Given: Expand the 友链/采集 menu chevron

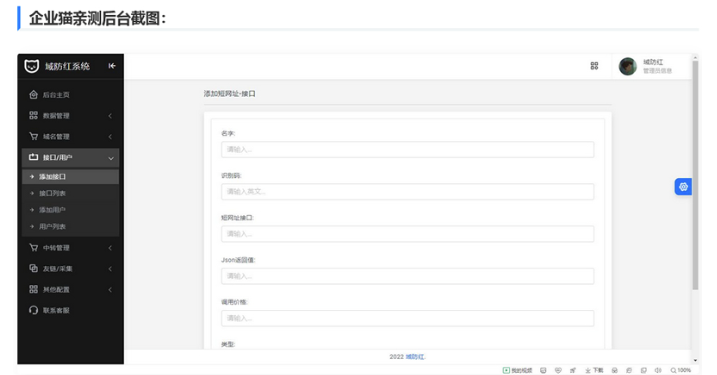Looking at the screenshot, I should pos(110,269).
